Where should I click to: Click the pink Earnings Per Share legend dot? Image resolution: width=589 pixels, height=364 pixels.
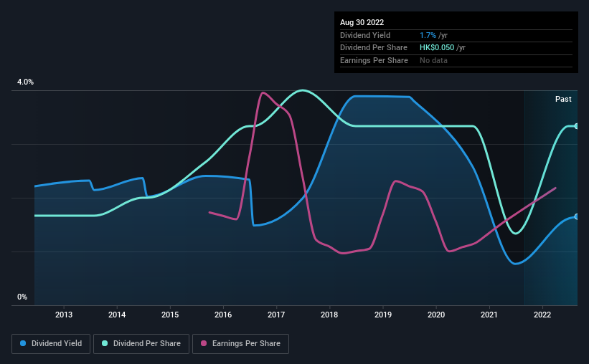(204, 343)
